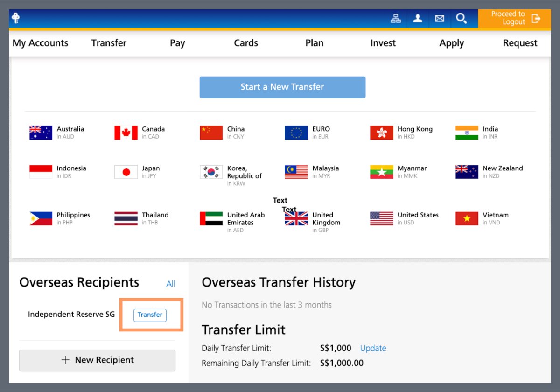The height and width of the screenshot is (392, 560).
Task: Select the Japan flag icon
Action: tap(126, 172)
